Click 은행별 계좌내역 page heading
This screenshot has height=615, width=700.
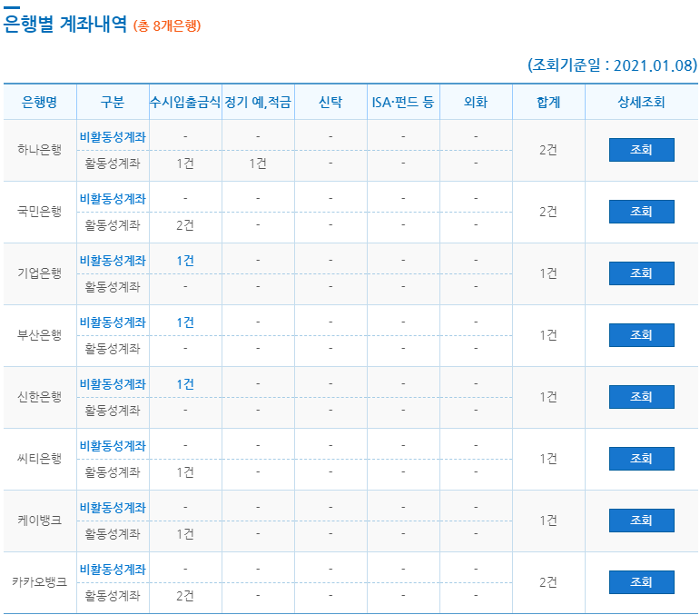[x=65, y=24]
